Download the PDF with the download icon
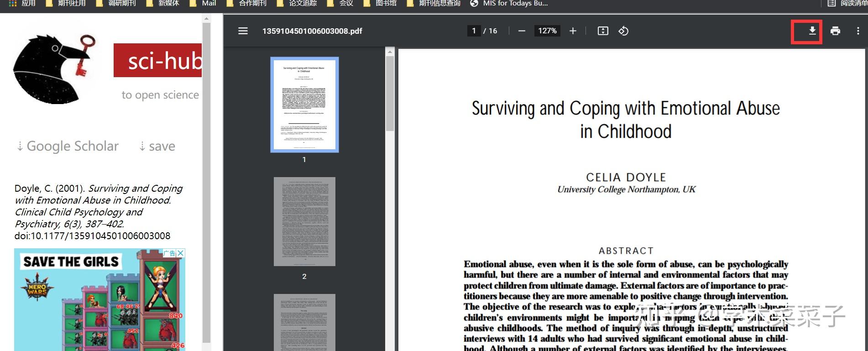 [812, 31]
